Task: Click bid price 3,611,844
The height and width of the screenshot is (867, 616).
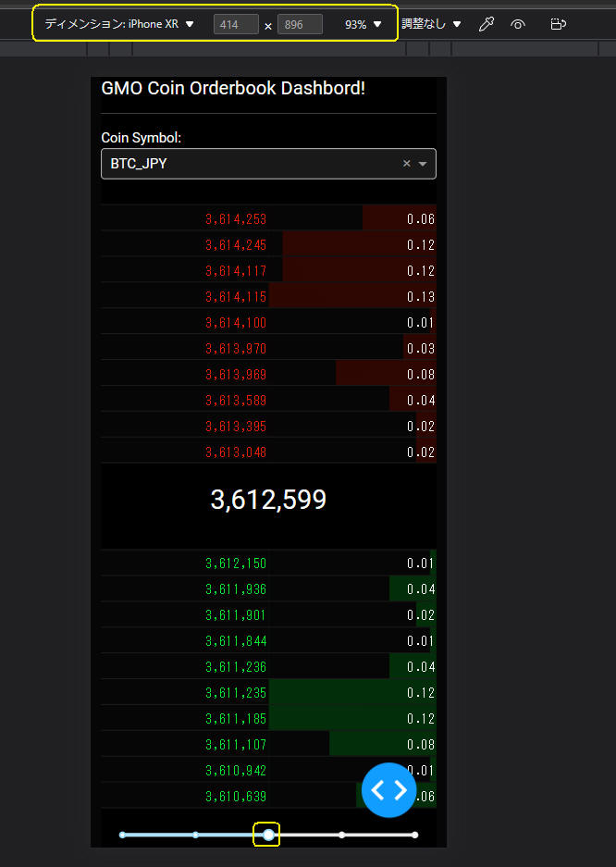Action: click(x=236, y=641)
